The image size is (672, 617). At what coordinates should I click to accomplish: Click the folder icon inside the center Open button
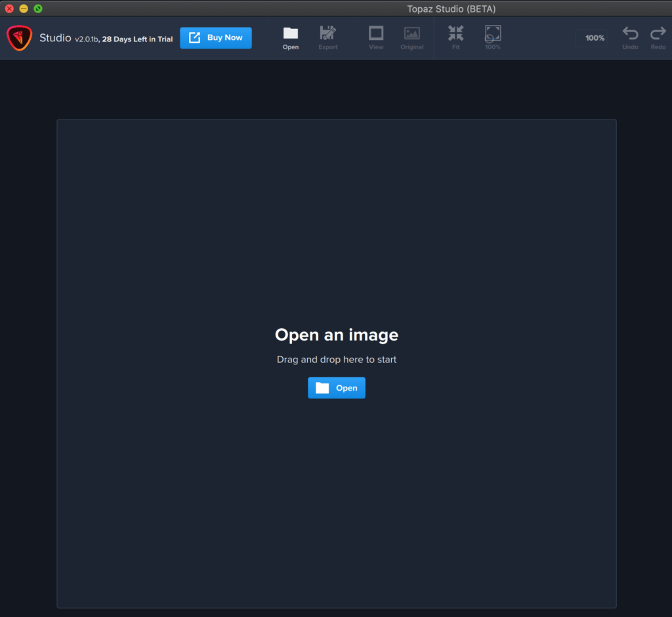[321, 387]
